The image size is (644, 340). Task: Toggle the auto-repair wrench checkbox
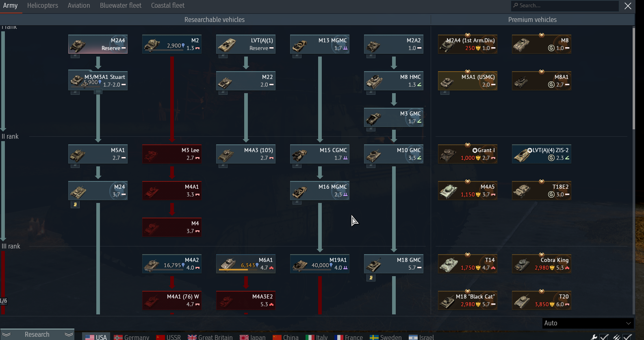click(604, 337)
